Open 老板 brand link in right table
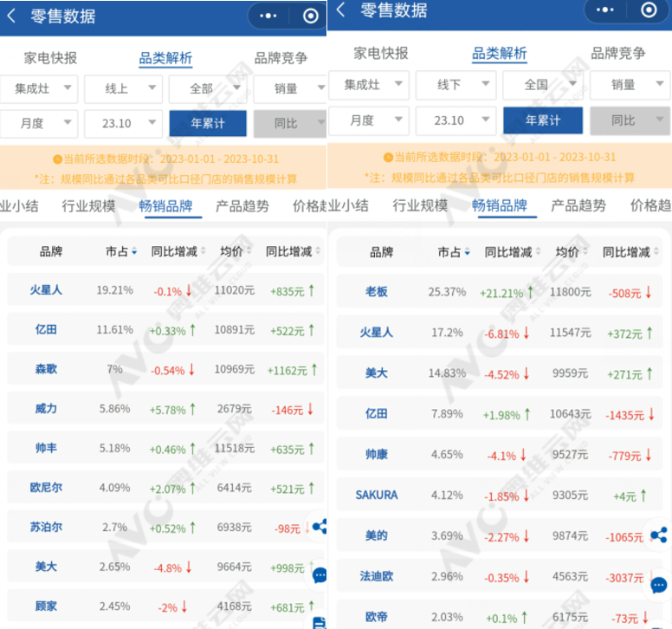This screenshot has height=629, width=672. pyautogui.click(x=377, y=292)
